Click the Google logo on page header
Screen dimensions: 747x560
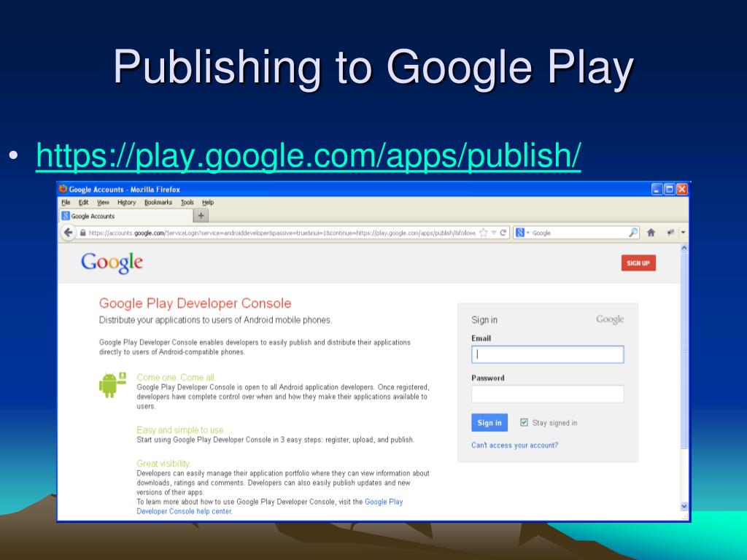click(112, 262)
